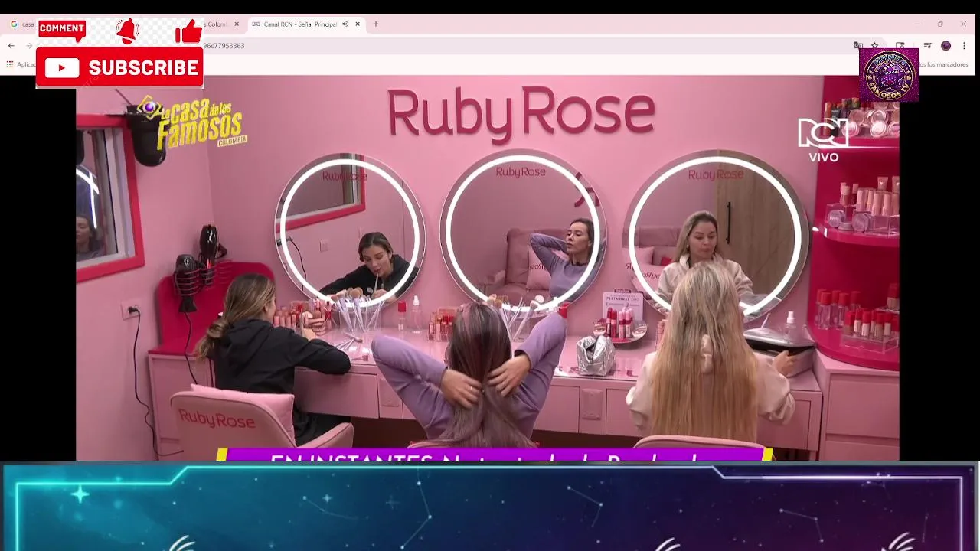Open the browser profile avatar
The width and height of the screenshot is (980, 551).
(946, 46)
